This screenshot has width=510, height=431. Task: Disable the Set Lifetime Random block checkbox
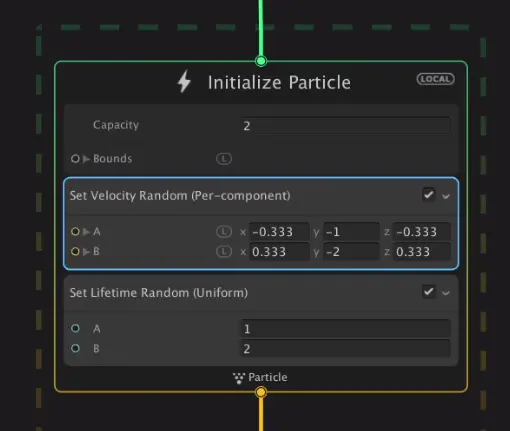pyautogui.click(x=428, y=292)
